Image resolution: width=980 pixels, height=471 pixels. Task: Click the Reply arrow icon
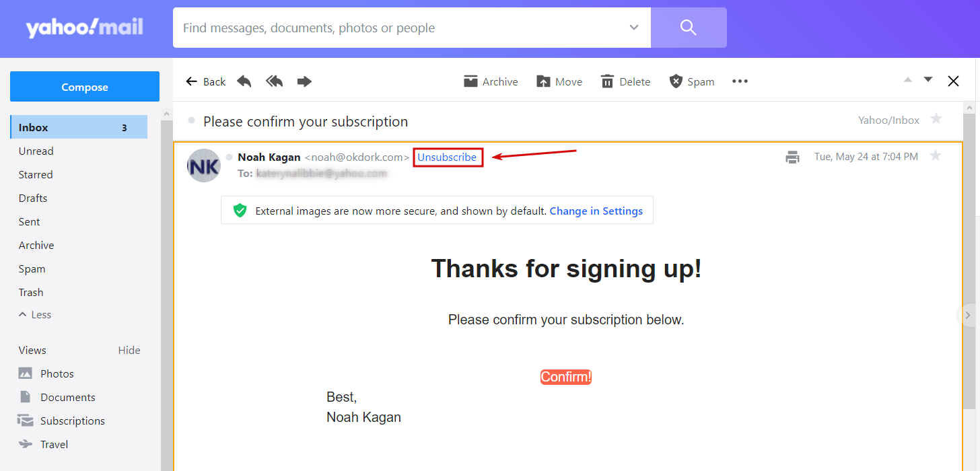[x=244, y=81]
